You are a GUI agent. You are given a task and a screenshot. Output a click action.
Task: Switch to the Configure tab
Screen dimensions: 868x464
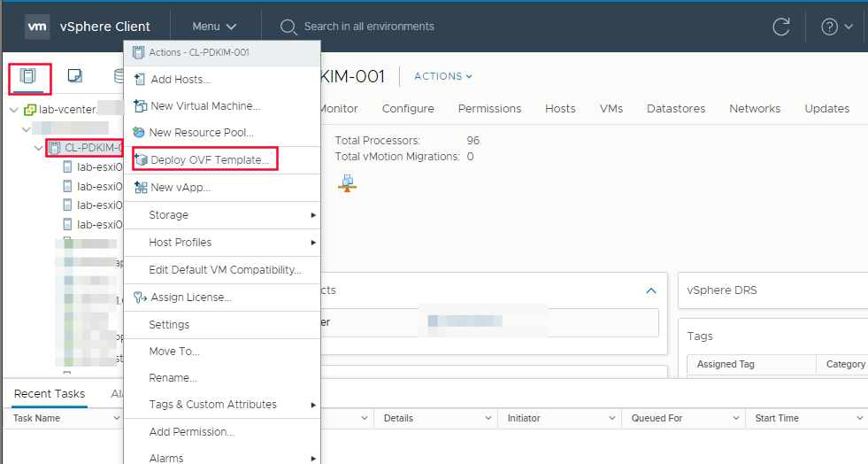408,109
